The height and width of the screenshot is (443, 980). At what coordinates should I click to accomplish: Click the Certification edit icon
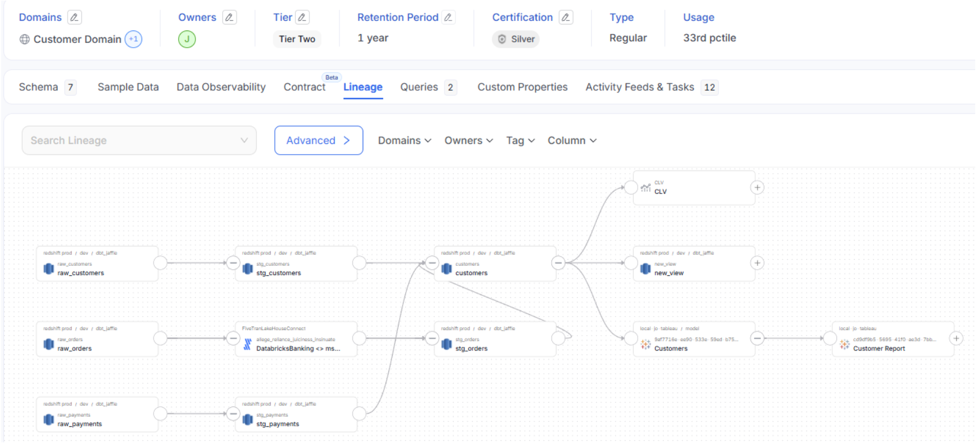(565, 17)
